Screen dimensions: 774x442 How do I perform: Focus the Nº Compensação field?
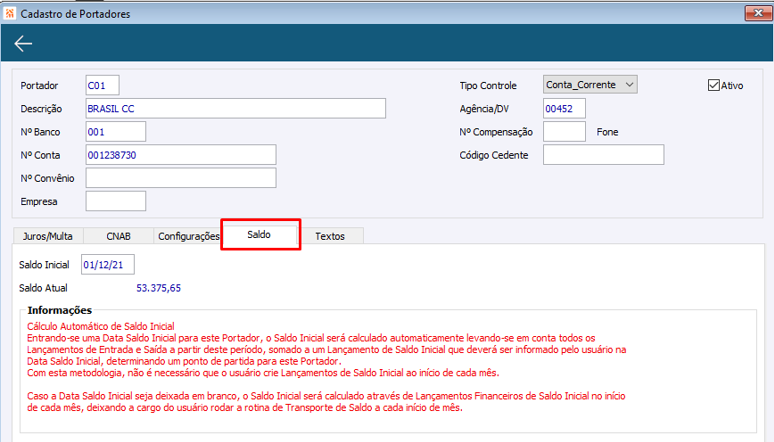[564, 131]
